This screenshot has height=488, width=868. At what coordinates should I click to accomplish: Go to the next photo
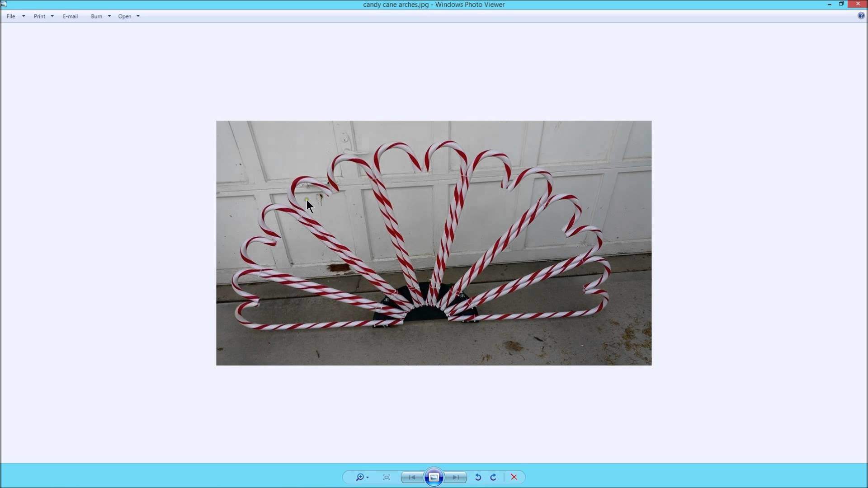coord(456,477)
